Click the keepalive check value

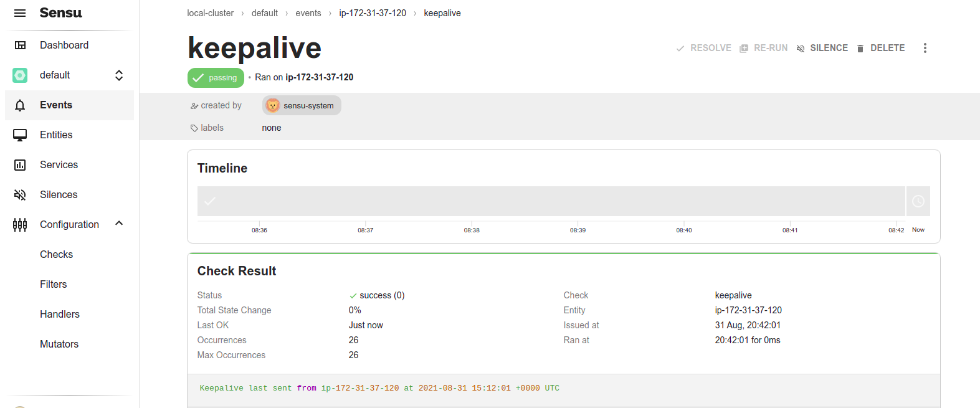click(x=733, y=295)
